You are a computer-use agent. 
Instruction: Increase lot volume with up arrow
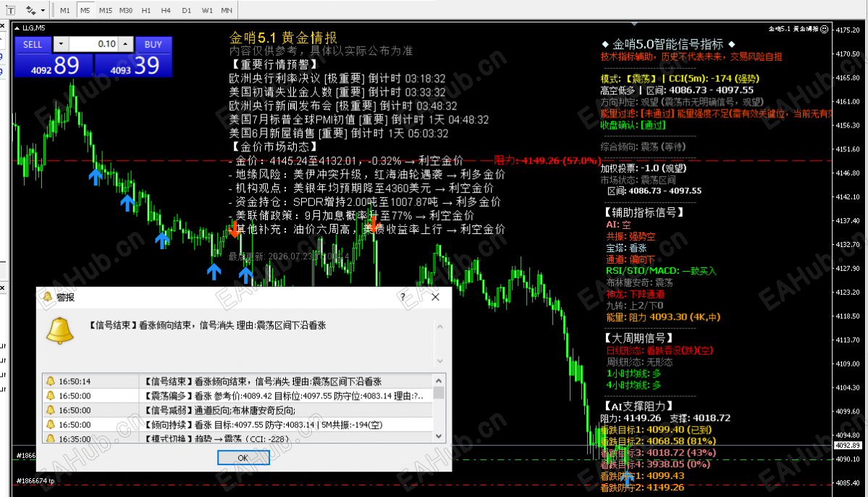coord(126,44)
